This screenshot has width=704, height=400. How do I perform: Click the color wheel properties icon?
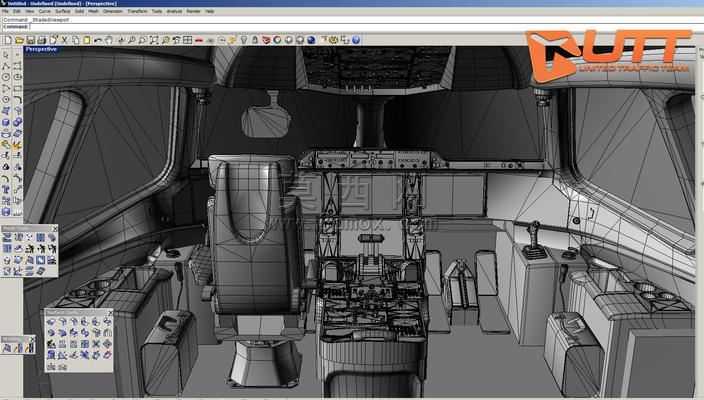[277, 40]
